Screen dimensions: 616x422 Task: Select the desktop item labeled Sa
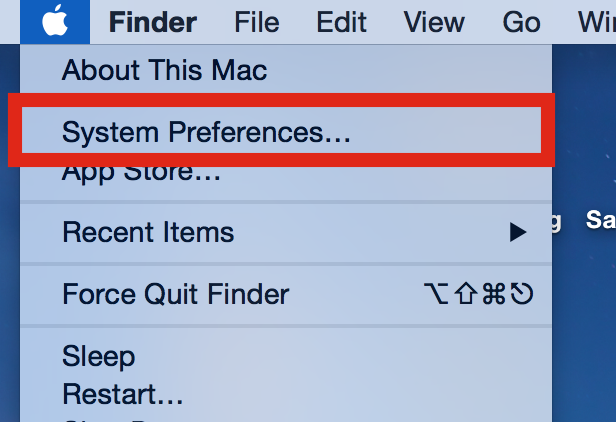click(x=600, y=219)
